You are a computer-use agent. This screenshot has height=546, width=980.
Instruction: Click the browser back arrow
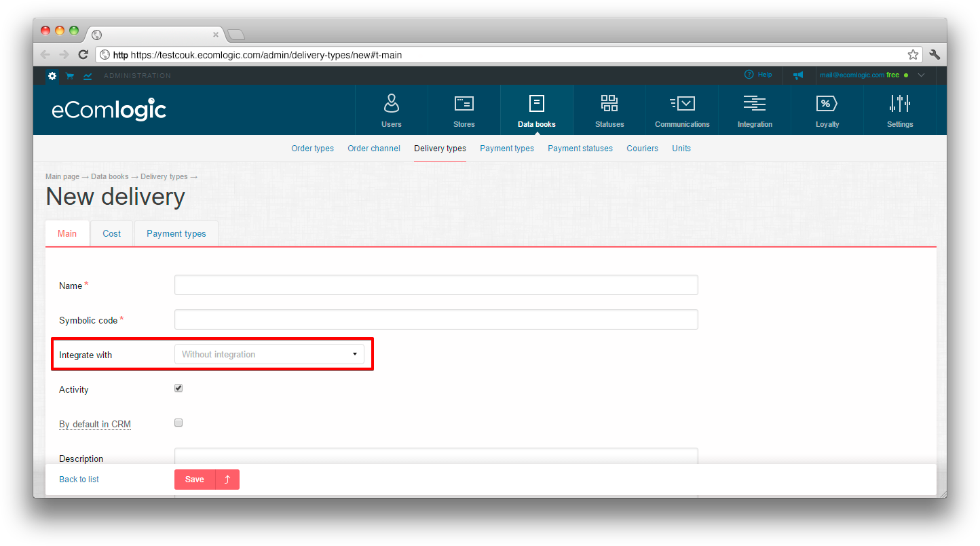[45, 55]
